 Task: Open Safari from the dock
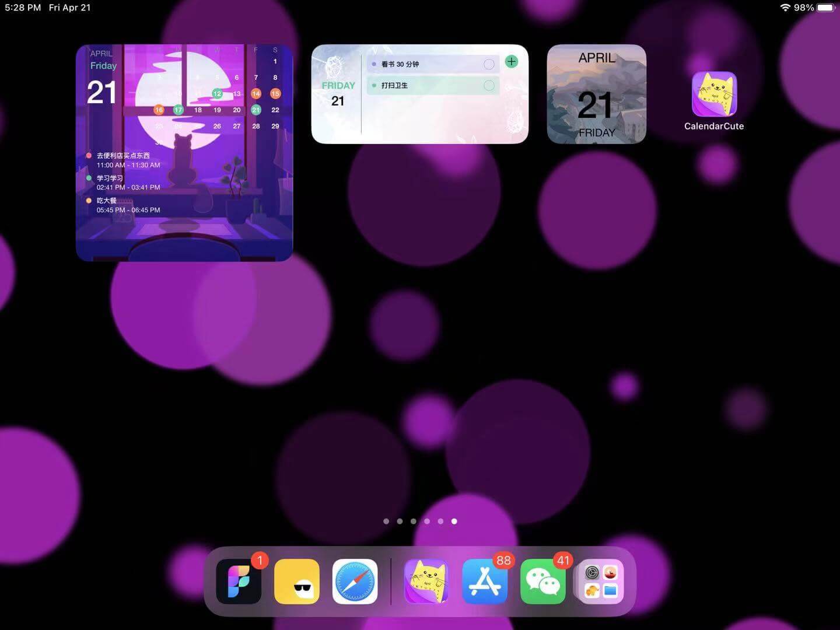[355, 582]
